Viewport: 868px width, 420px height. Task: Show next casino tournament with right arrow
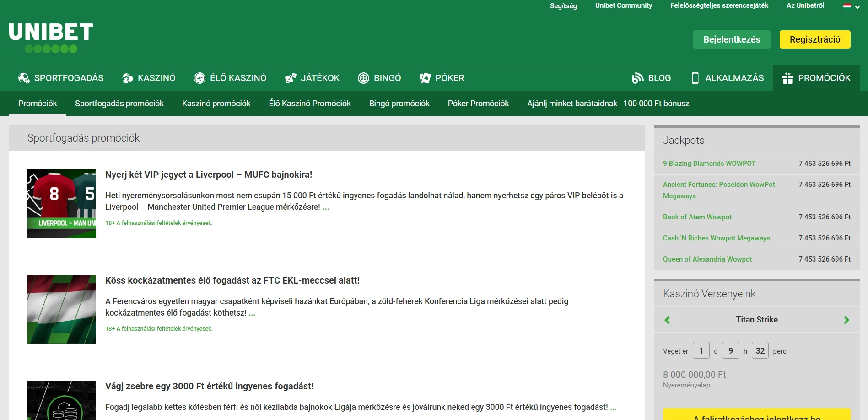click(x=846, y=320)
